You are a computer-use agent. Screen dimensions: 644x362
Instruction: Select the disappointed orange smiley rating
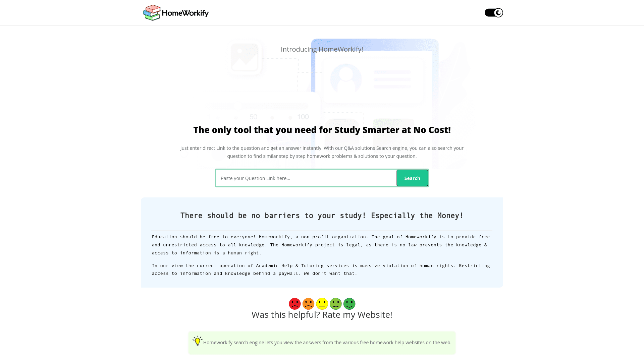point(308,304)
